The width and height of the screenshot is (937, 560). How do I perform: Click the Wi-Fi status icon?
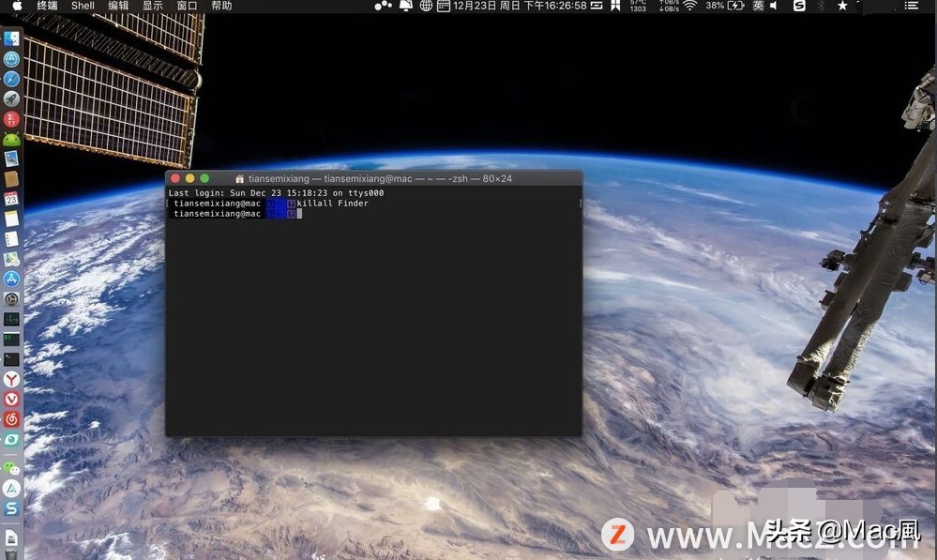(690, 6)
